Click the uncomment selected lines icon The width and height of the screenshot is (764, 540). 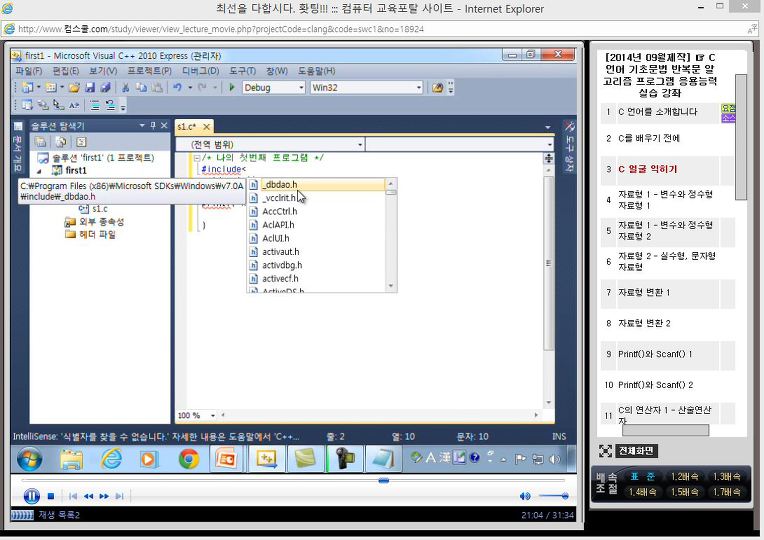111,105
